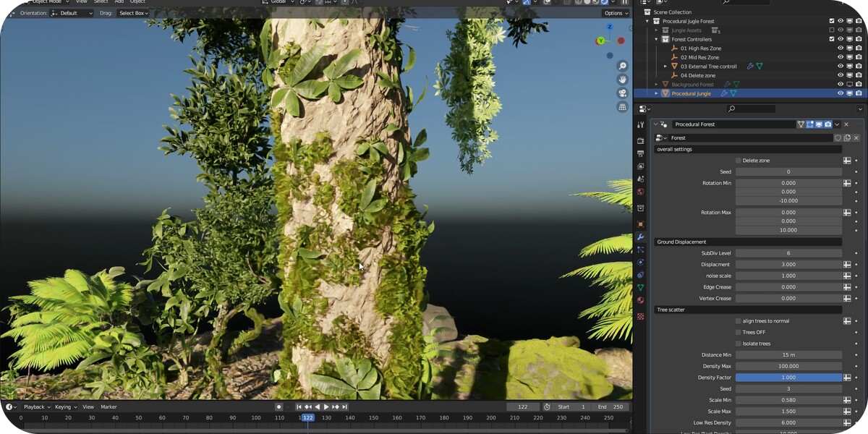Click the Options button in viewport header
The width and height of the screenshot is (868, 434).
point(616,13)
